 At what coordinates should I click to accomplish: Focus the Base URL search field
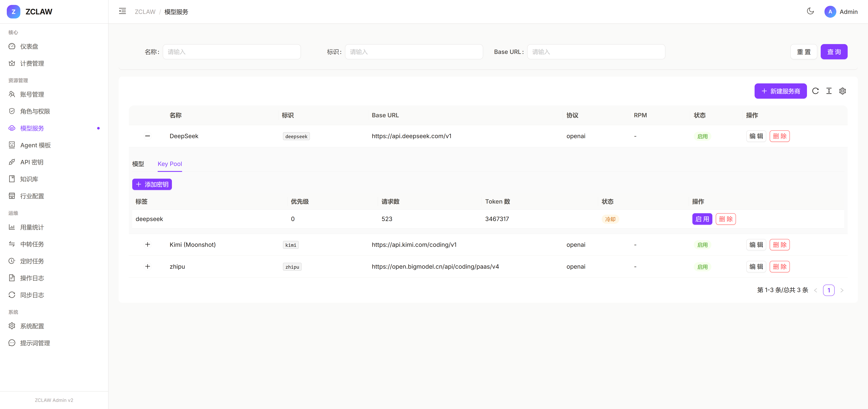tap(596, 52)
